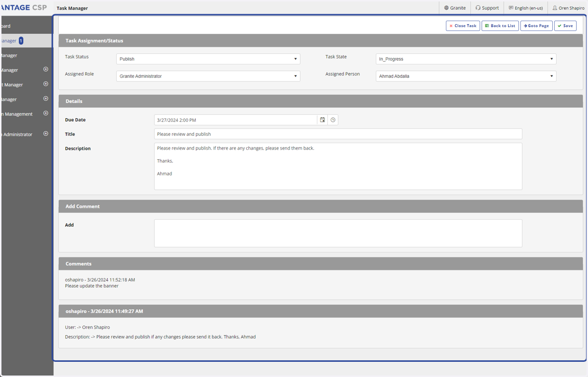Screen dimensions: 588x377
Task: Click into the Title field
Action: click(338, 134)
